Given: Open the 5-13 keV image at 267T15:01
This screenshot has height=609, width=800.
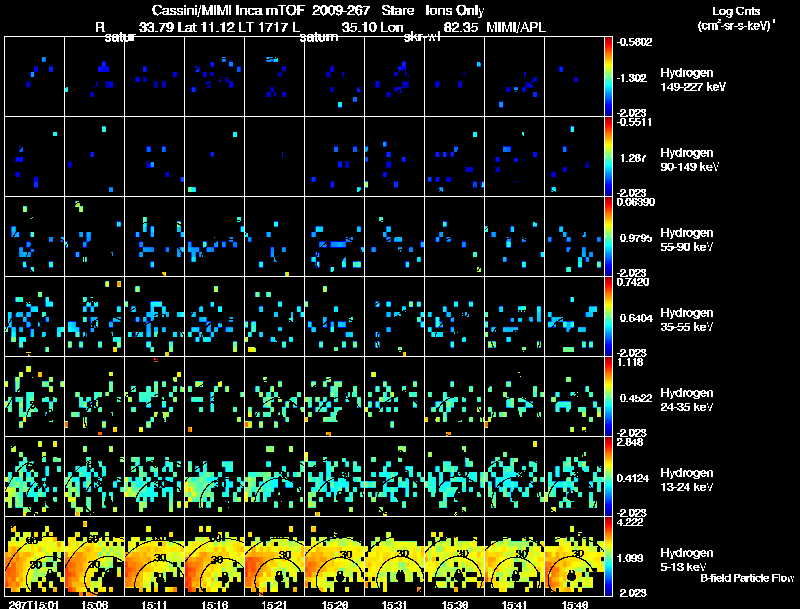Looking at the screenshot, I should (x=35, y=556).
